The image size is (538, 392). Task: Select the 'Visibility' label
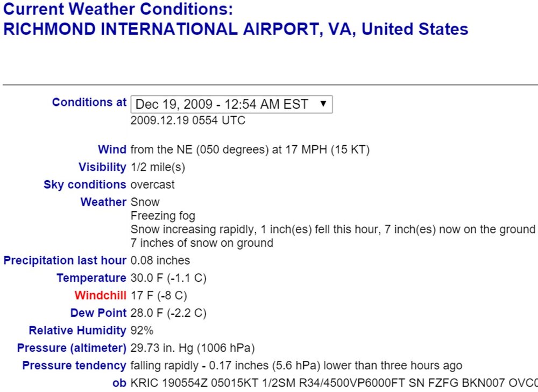point(103,167)
